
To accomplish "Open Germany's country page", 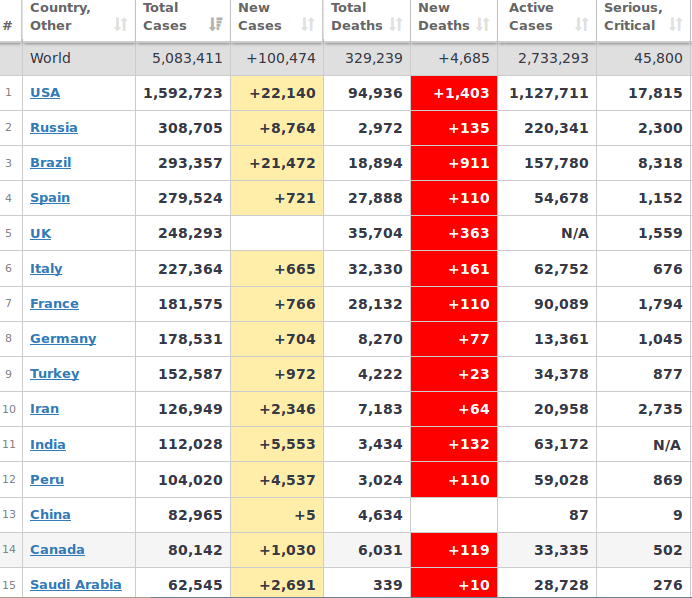I will point(63,339).
